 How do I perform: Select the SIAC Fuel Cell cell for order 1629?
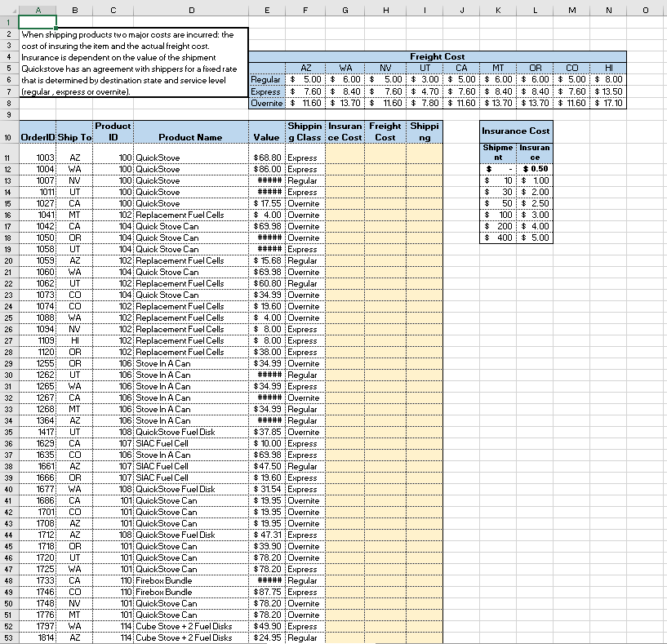coord(191,443)
